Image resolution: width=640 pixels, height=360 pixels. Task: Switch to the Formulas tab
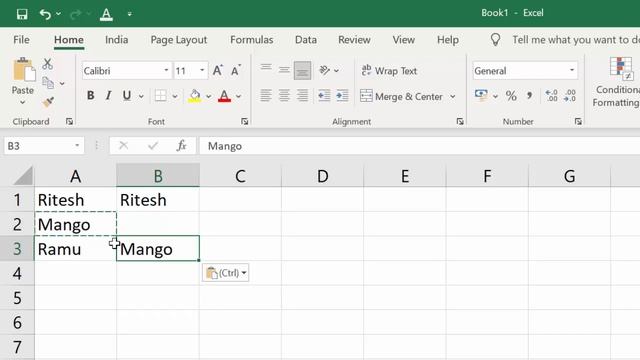251,40
